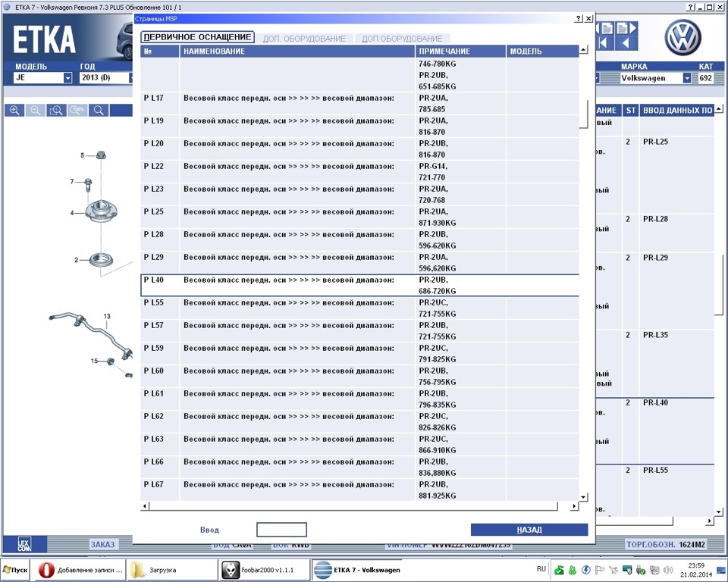This screenshot has height=582, width=728.
Task: Click the Кат 692 field
Action: click(x=706, y=78)
